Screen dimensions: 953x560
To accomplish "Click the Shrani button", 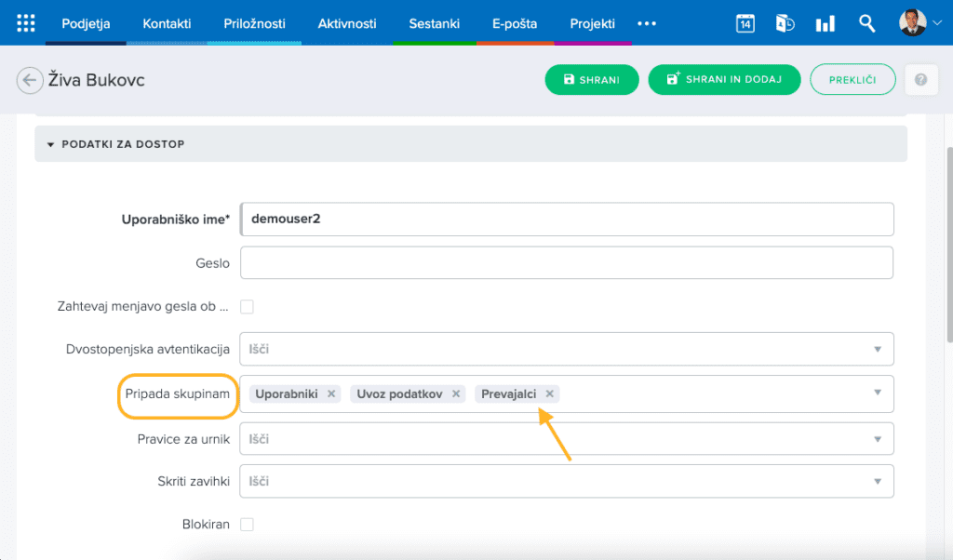I will 591,80.
